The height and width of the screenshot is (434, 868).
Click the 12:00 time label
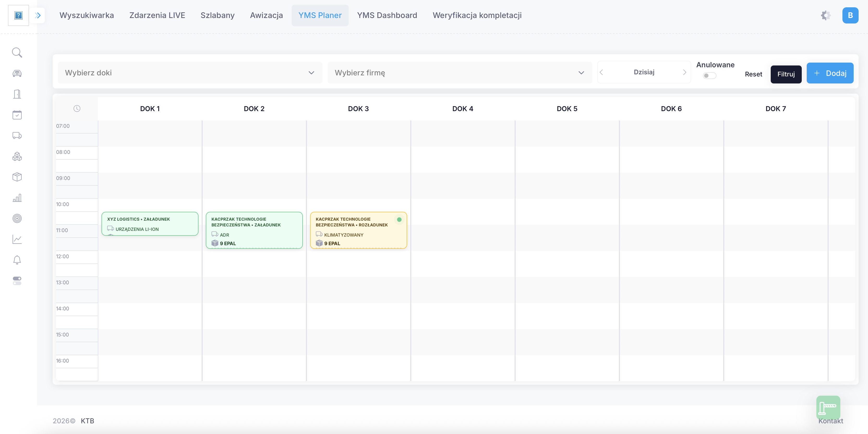(63, 256)
